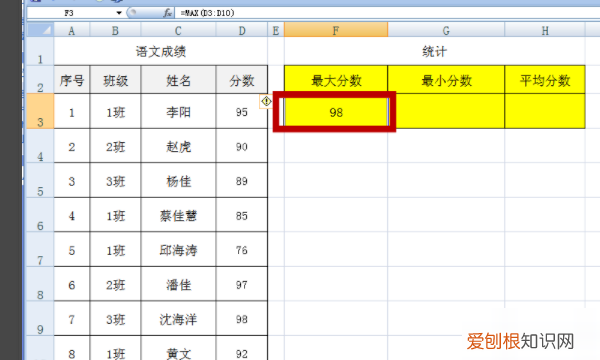Select row 4 header
Viewport: 600px width, 360px height.
[x=40, y=146]
